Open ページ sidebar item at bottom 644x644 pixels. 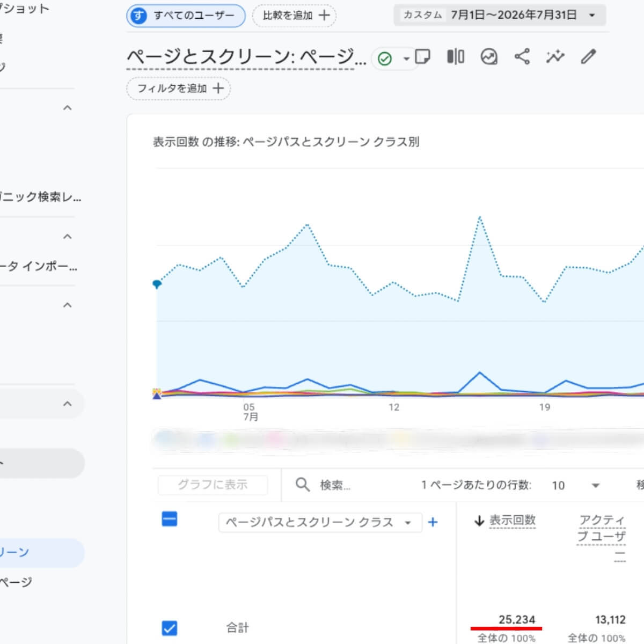pyautogui.click(x=16, y=582)
